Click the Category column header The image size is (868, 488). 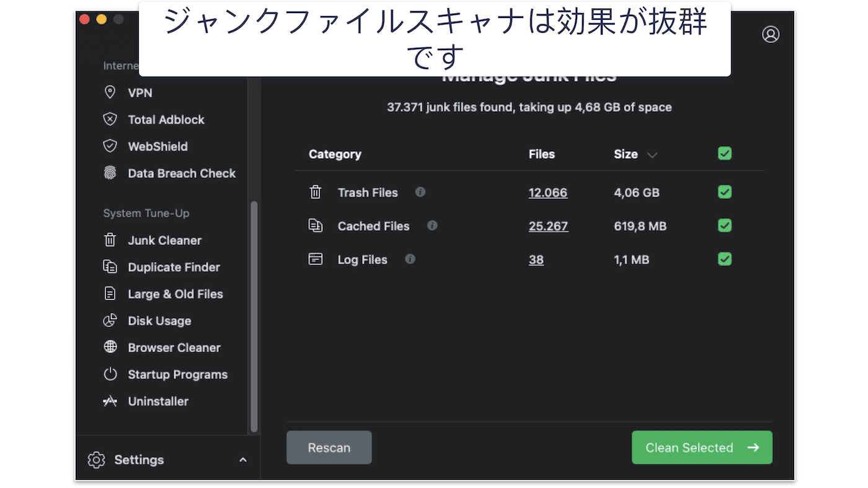point(335,154)
